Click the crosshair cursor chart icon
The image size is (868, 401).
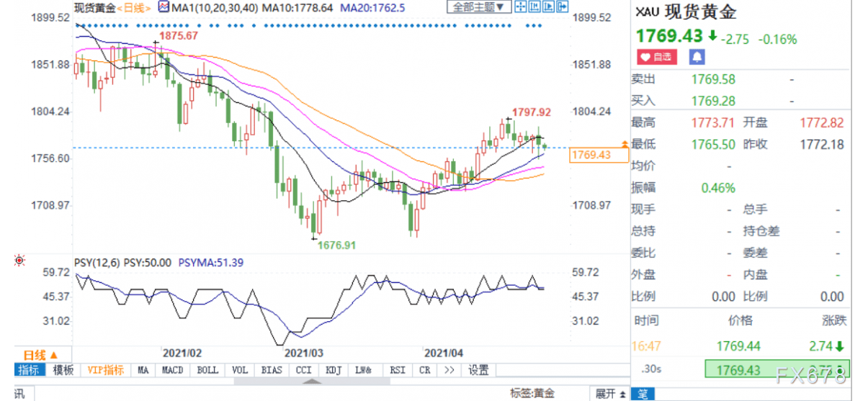click(521, 6)
